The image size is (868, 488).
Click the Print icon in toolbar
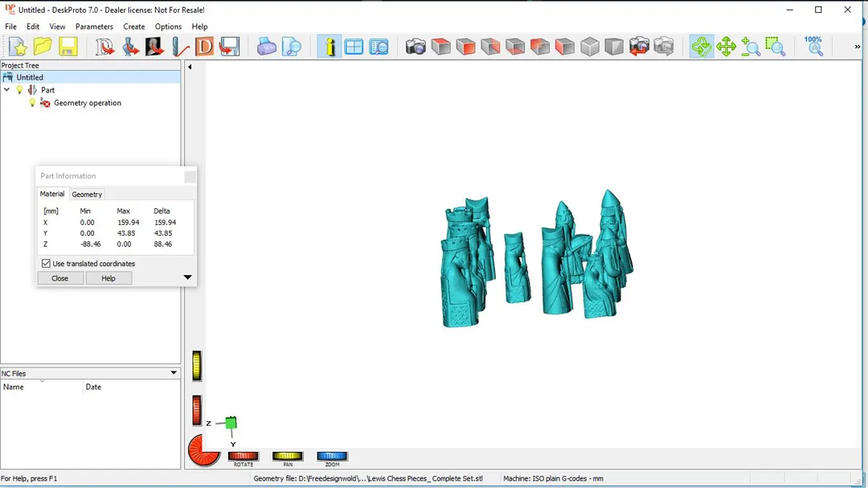pyautogui.click(x=266, y=47)
